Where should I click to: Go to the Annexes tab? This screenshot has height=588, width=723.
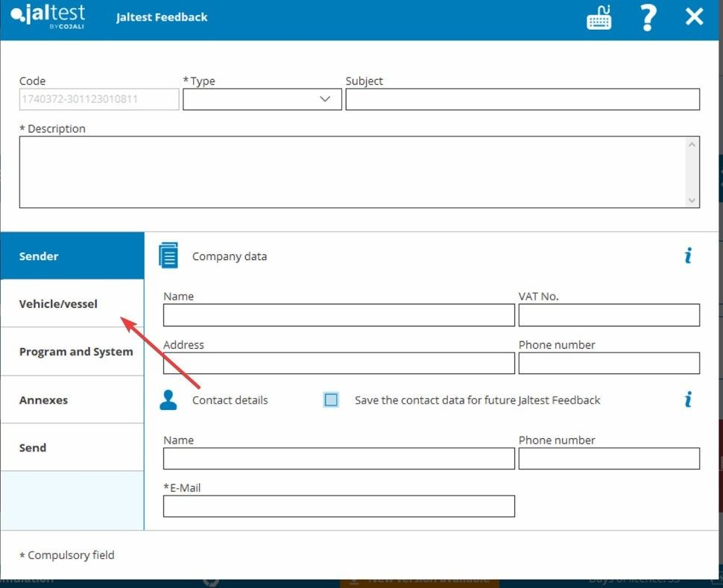72,400
